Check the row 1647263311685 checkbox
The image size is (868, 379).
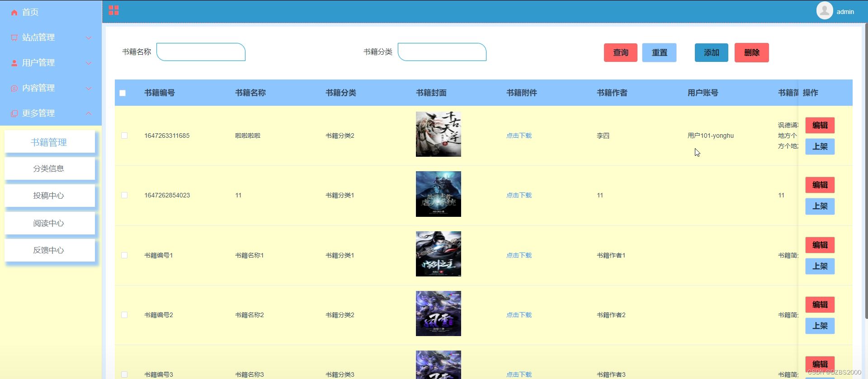click(x=124, y=136)
